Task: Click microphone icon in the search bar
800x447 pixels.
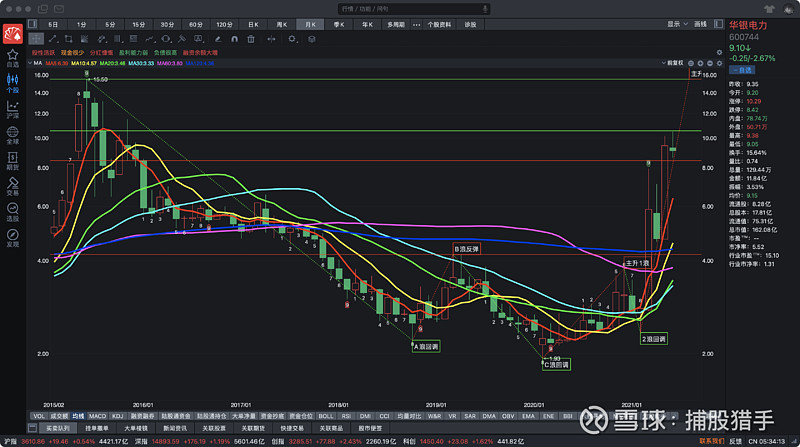Action: pos(485,9)
